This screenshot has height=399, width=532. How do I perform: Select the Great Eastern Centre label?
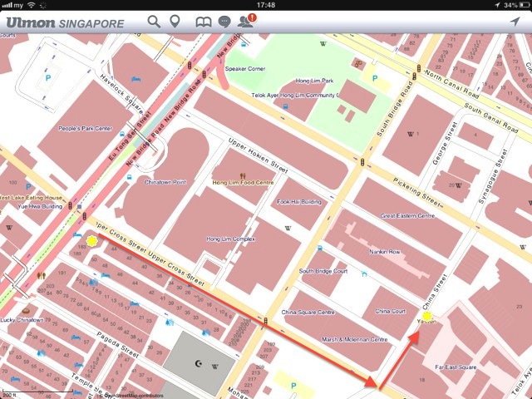click(x=407, y=216)
